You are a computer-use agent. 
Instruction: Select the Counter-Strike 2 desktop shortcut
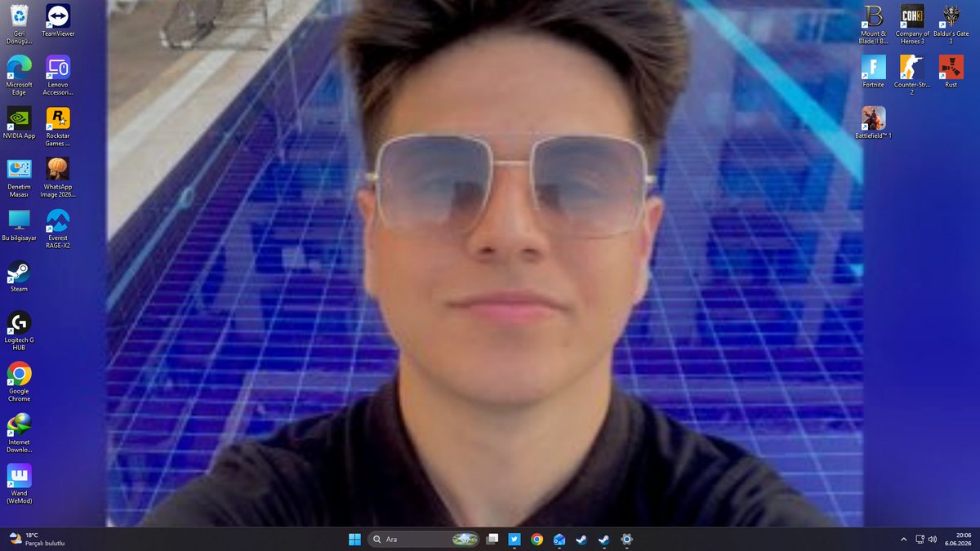point(912,75)
